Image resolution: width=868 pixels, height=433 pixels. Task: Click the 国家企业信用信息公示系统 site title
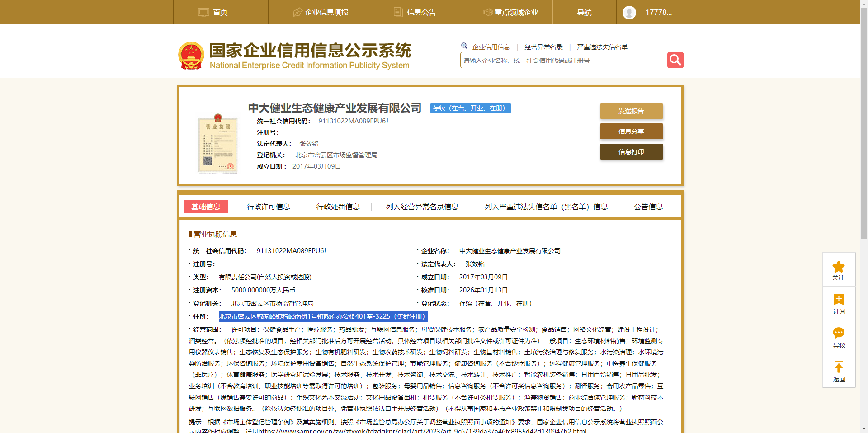310,51
